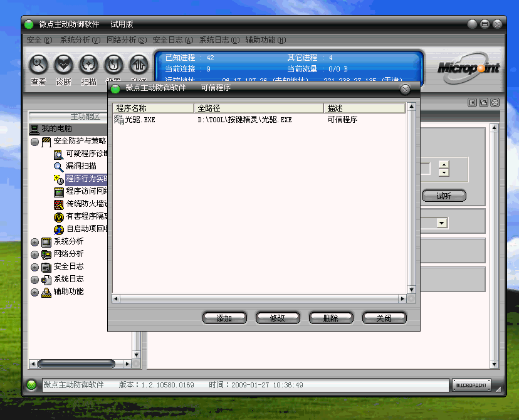The width and height of the screenshot is (519, 420).
Task: Open the 网络分析(S) menu
Action: pyautogui.click(x=127, y=40)
